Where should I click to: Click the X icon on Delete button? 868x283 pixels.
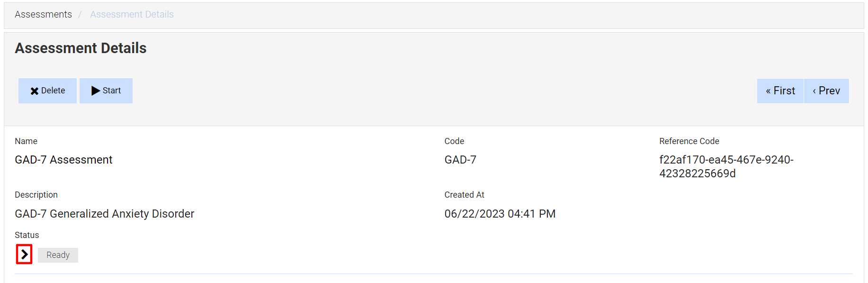pyautogui.click(x=35, y=91)
